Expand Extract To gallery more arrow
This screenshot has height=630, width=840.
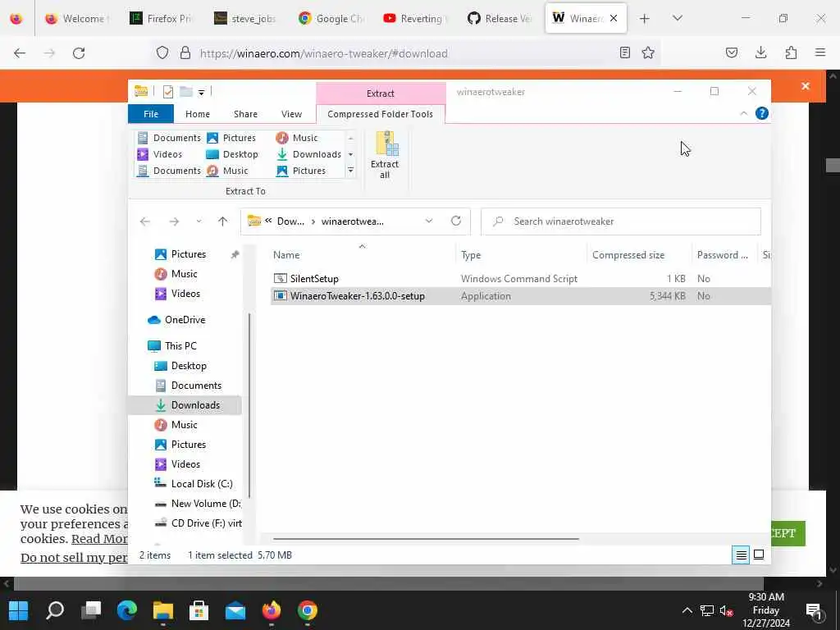tap(350, 171)
